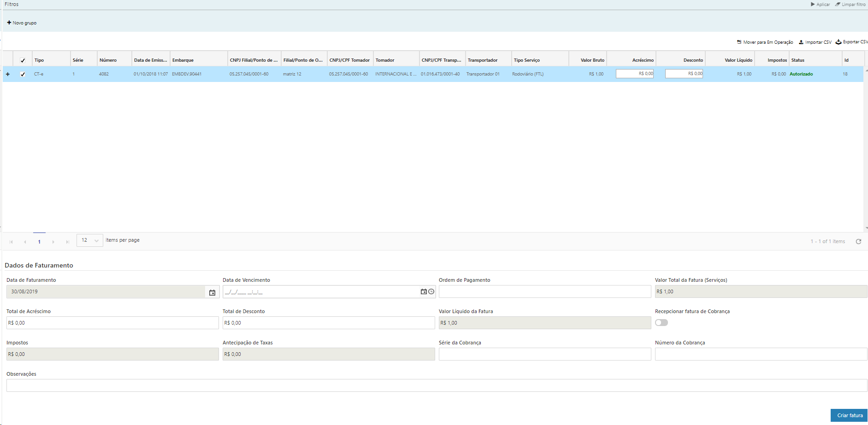The height and width of the screenshot is (425, 868).
Task: Click the Aplicar filter play icon
Action: click(813, 5)
